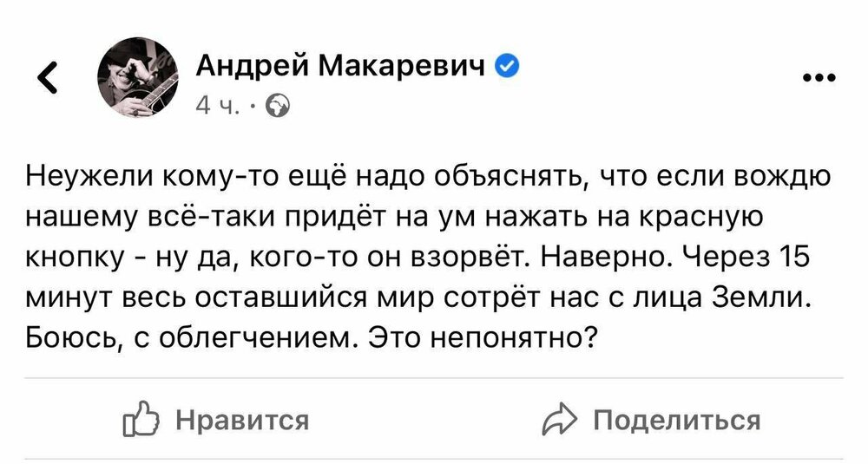868x464 pixels.
Task: Open the Андрей Макаревич profile name link
Action: (x=341, y=66)
